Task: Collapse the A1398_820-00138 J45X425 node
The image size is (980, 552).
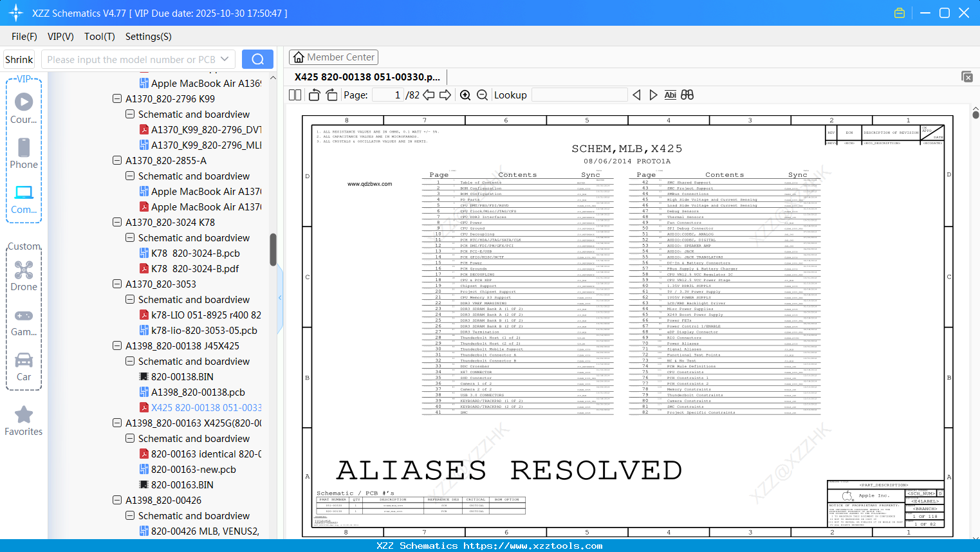Action: [117, 346]
